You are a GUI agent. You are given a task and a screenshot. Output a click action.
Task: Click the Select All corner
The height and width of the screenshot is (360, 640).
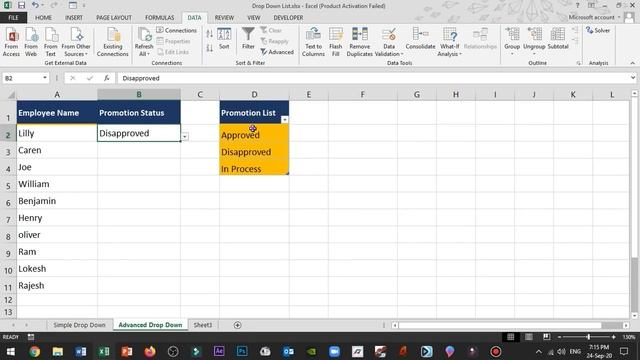click(x=9, y=94)
